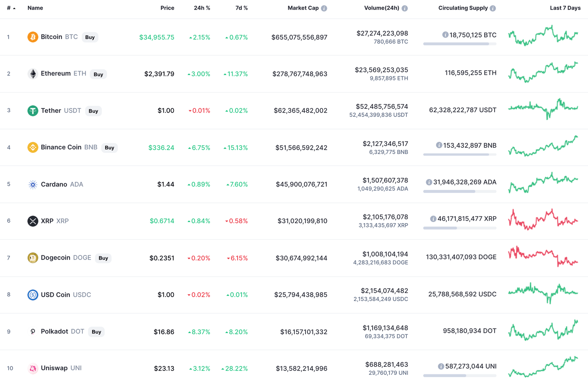Click the Uniswap unicorn logo icon
The image size is (588, 384).
pos(33,368)
